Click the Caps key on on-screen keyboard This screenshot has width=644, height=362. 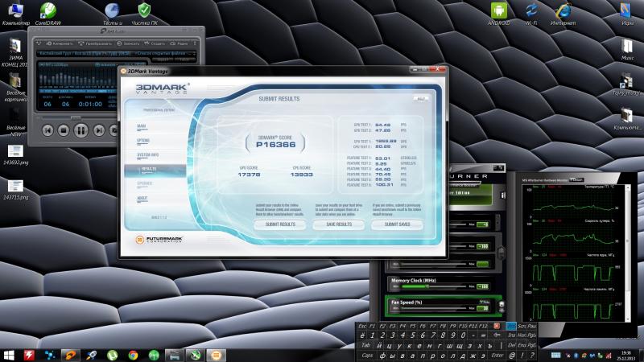point(367,356)
